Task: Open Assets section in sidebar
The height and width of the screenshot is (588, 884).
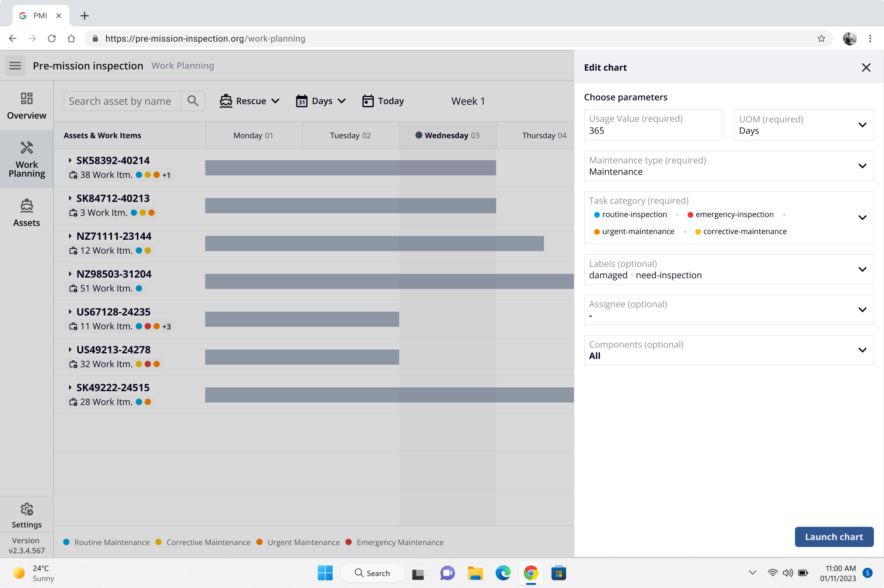Action: coord(27,213)
